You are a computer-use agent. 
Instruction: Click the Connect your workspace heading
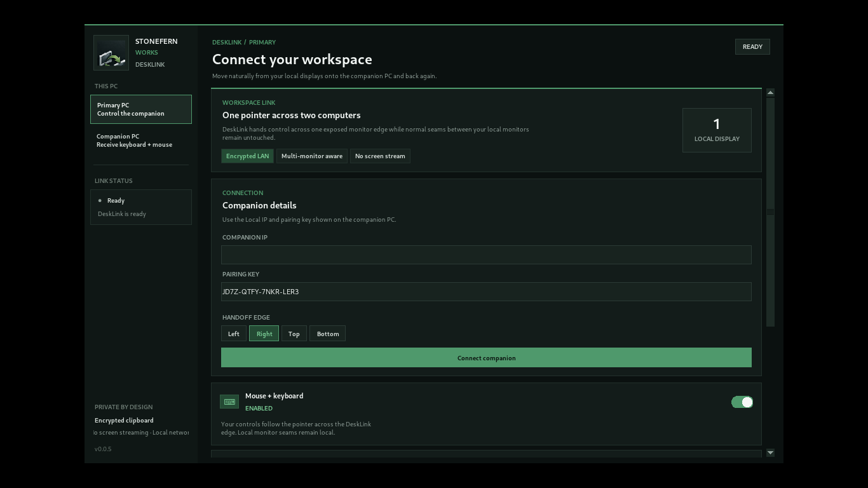292,60
